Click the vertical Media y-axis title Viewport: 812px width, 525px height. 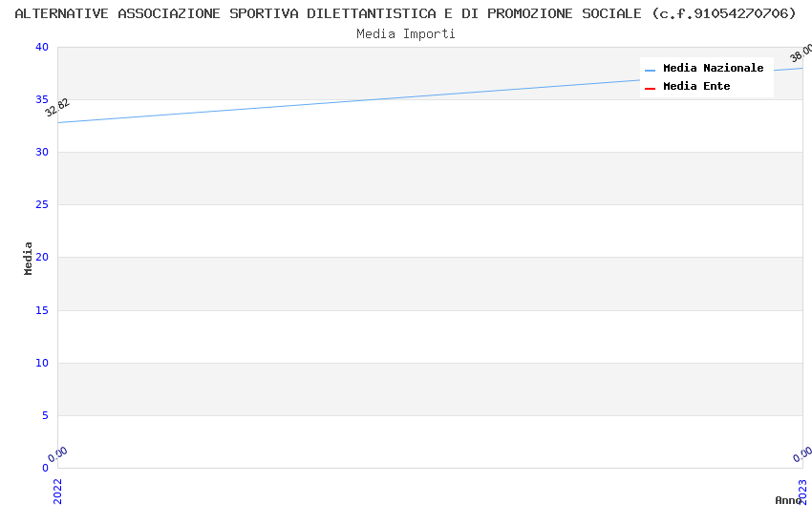(x=29, y=258)
